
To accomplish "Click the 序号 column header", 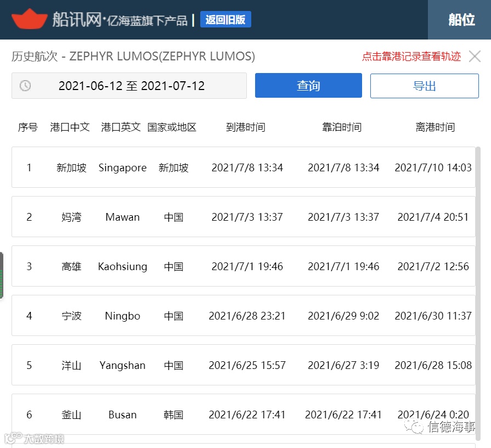I will (27, 127).
